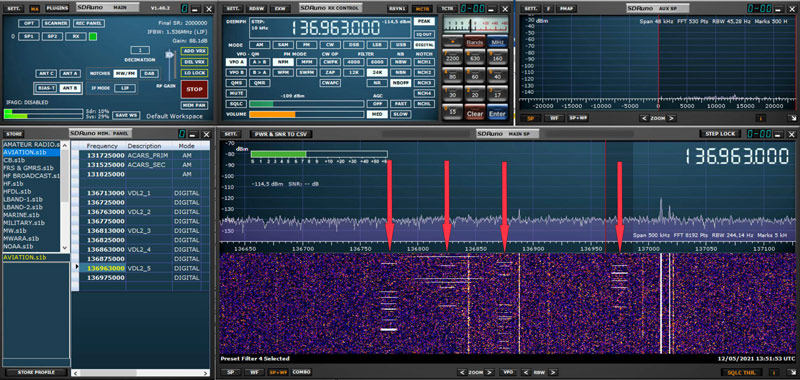Screen dimensions: 800x380
Task: Click the RDSW button in RX Control
Action: tap(257, 9)
